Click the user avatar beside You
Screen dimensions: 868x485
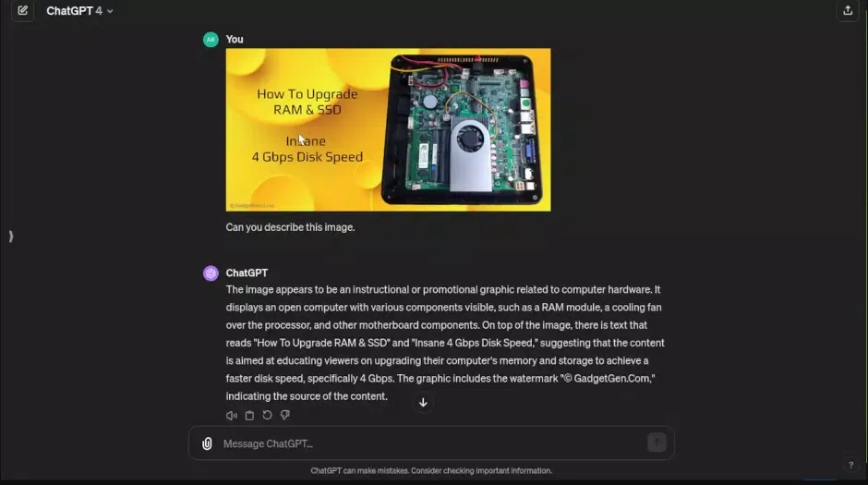pyautogui.click(x=211, y=40)
